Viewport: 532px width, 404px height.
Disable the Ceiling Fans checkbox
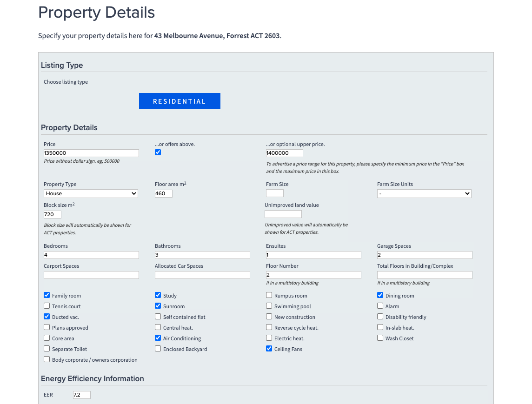(x=269, y=349)
